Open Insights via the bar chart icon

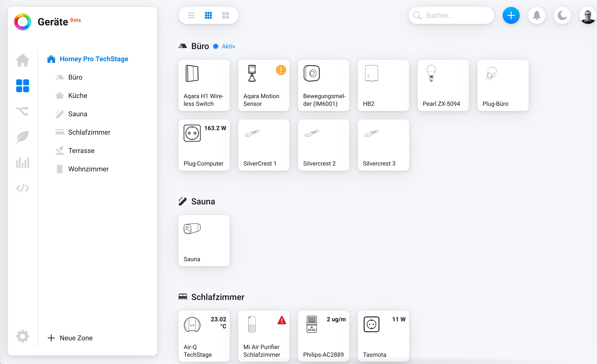point(23,163)
